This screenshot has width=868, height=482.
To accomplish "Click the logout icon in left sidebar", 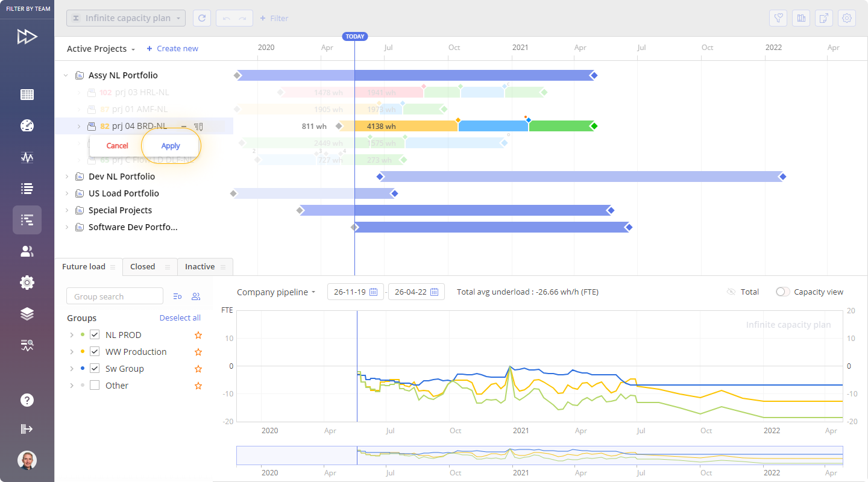I will pos(27,429).
